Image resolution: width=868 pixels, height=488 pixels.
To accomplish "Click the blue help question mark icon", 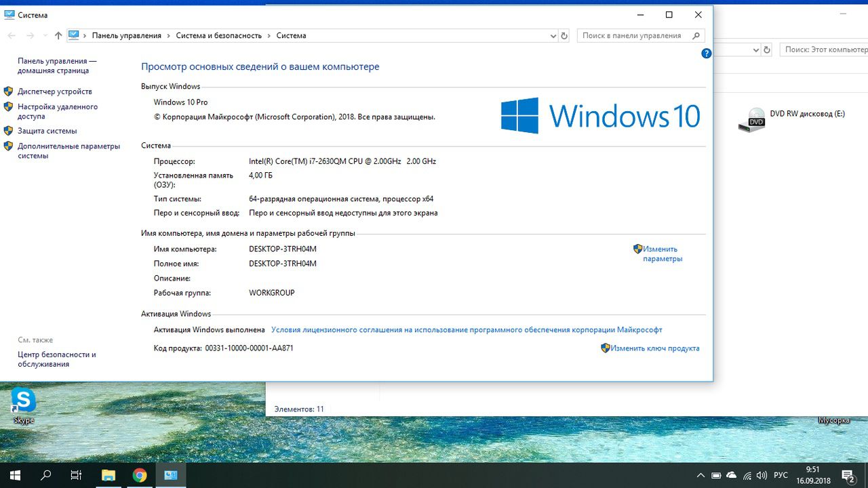I will (x=706, y=53).
